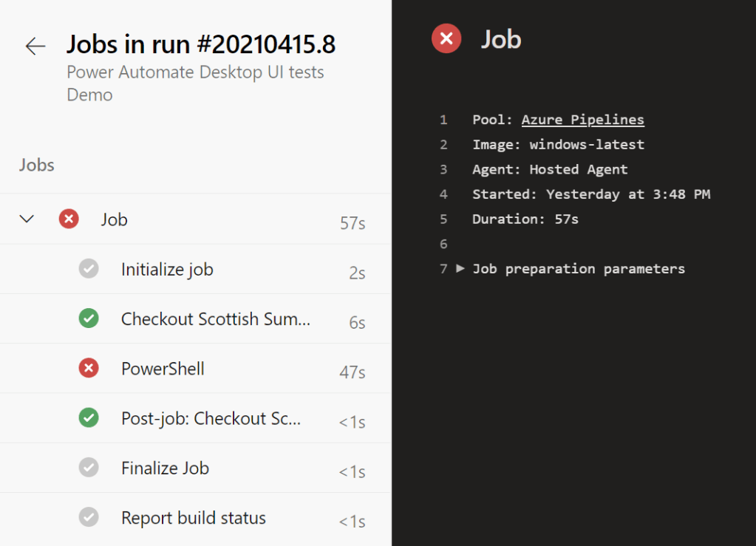The image size is (756, 546).
Task: Click the Started timestamp log line
Action: tap(590, 194)
